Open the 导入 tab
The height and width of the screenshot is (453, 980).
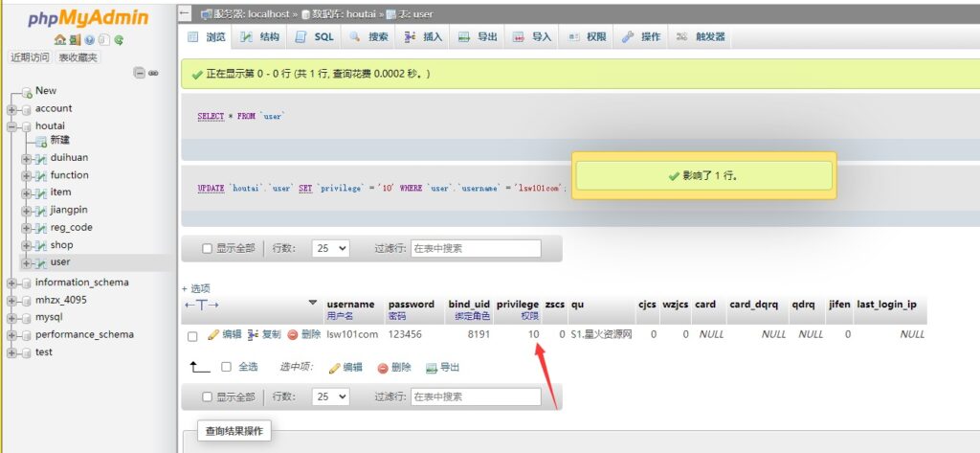[x=532, y=37]
